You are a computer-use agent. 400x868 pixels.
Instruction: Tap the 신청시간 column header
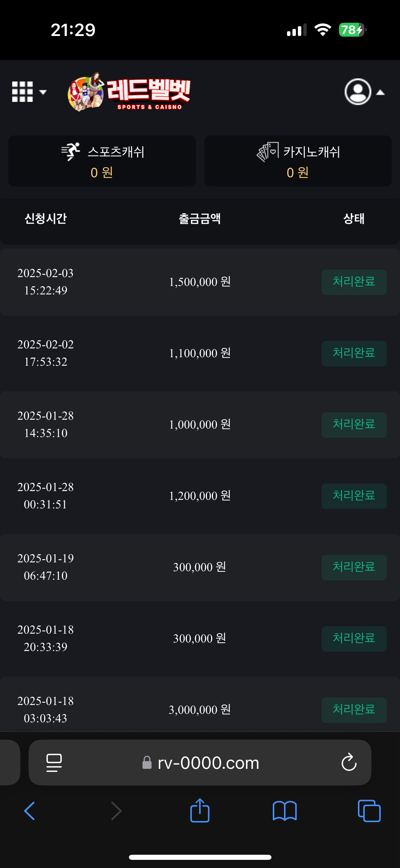pyautogui.click(x=46, y=219)
